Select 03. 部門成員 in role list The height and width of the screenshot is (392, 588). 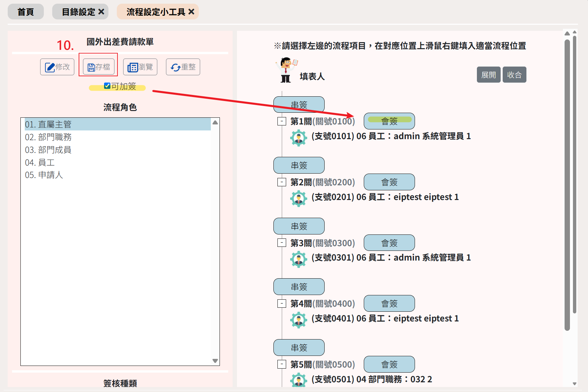(48, 150)
